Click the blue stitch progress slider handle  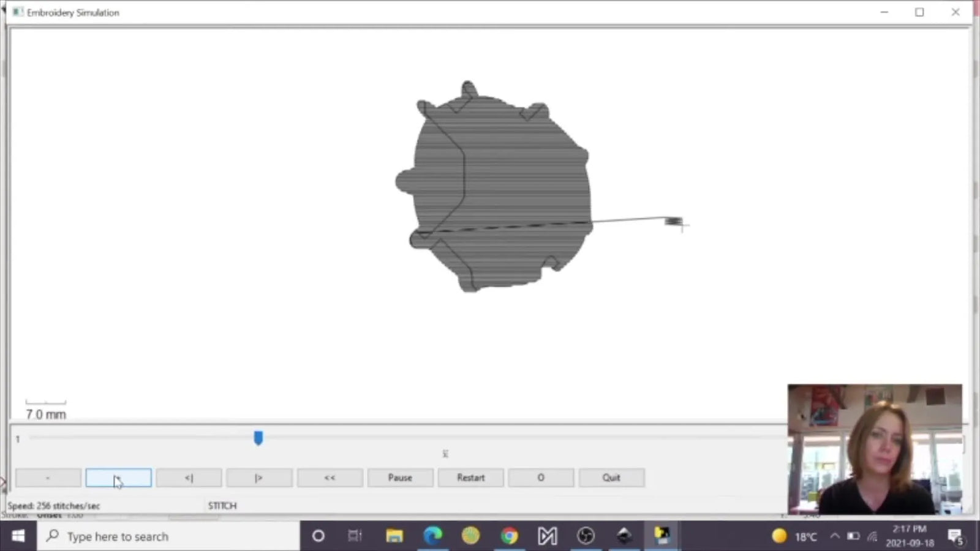(x=258, y=438)
